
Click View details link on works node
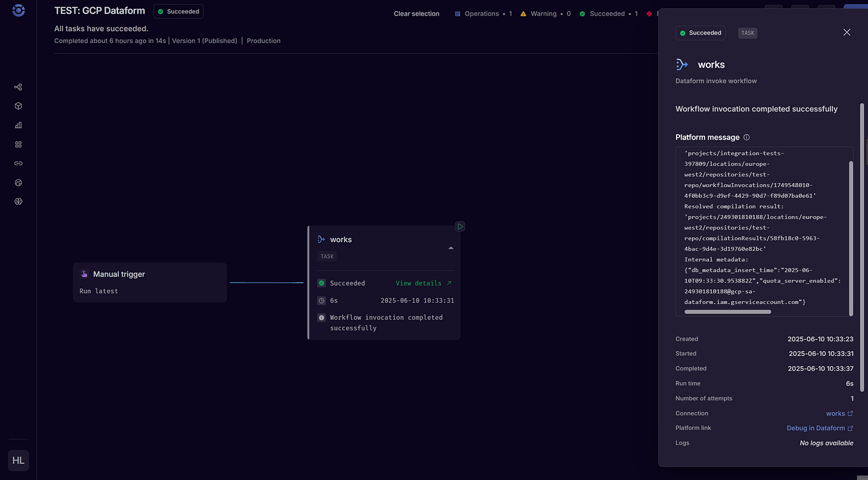pos(424,283)
